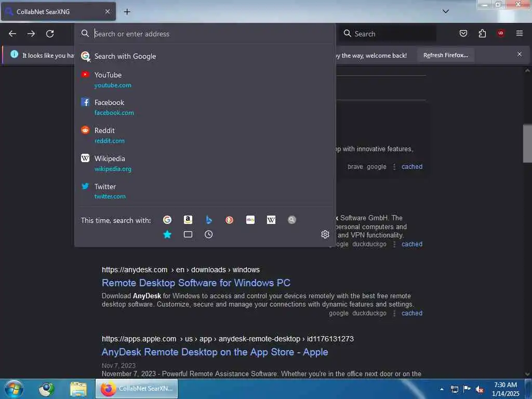The height and width of the screenshot is (399, 532).
Task: Search History with the clock icon
Action: [x=209, y=234]
